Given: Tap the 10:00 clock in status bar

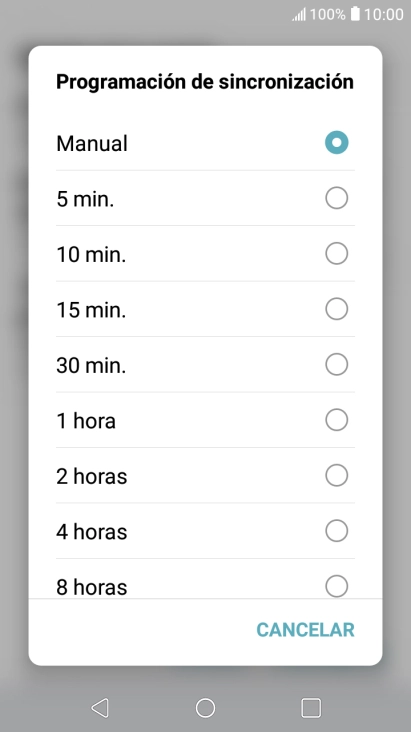Looking at the screenshot, I should pos(384,14).
